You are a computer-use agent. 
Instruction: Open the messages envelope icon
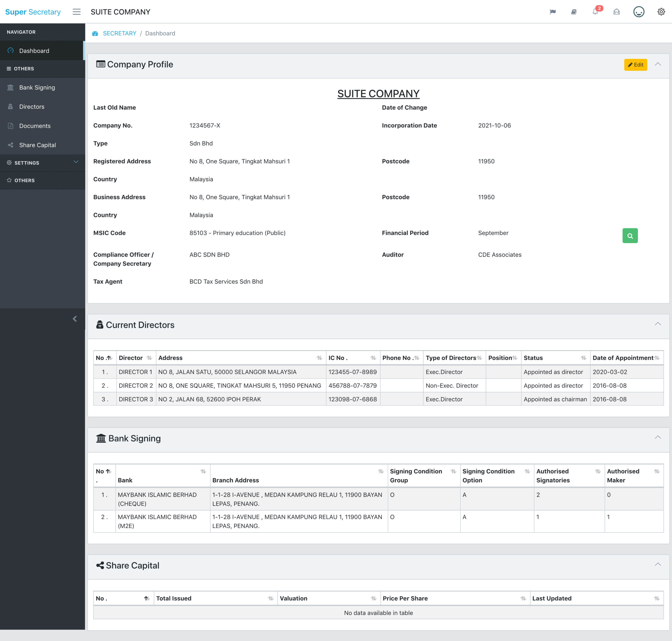click(x=617, y=12)
